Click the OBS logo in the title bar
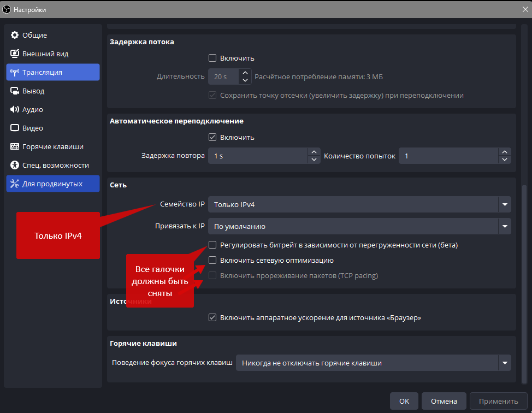 pyautogui.click(x=7, y=9)
